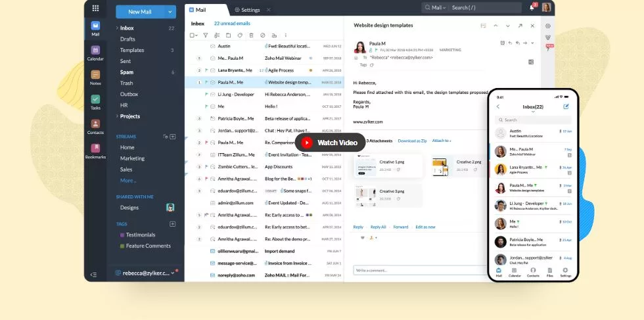Open the more-actions chevron in email header
Screen dimensions: 644x320
(x=533, y=43)
